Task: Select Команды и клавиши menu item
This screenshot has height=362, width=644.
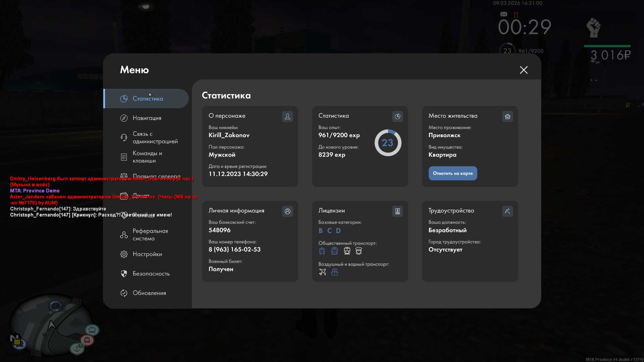Action: coord(147,157)
